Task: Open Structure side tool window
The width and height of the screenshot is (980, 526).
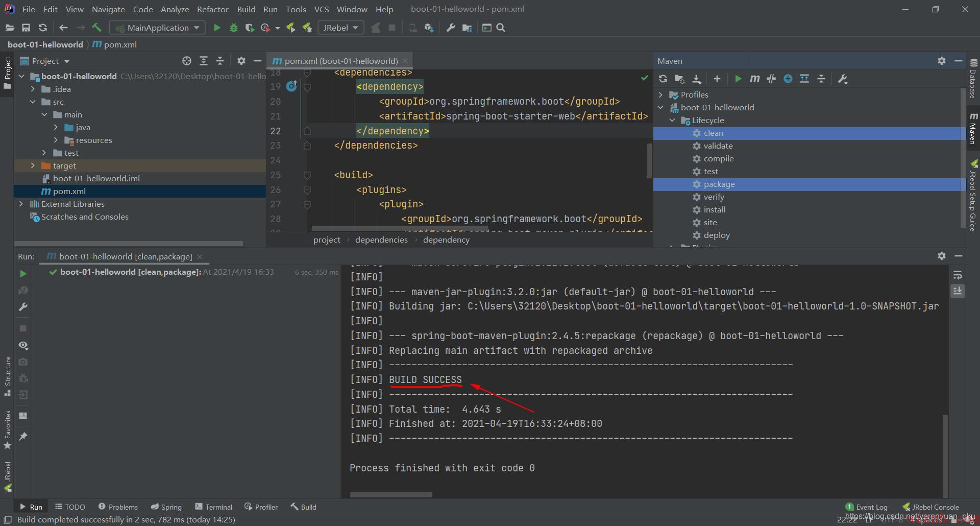Action: 7,377
